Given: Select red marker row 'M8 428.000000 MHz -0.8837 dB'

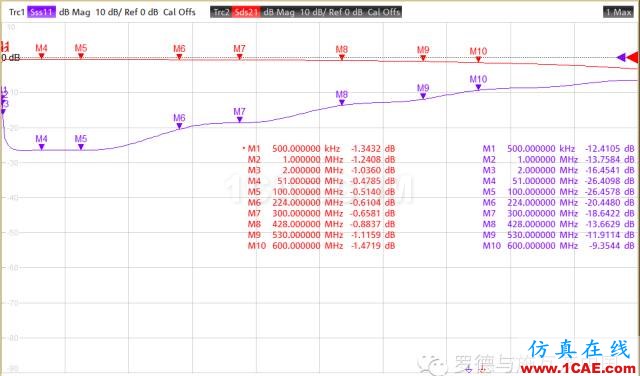Looking at the screenshot, I should point(321,224).
